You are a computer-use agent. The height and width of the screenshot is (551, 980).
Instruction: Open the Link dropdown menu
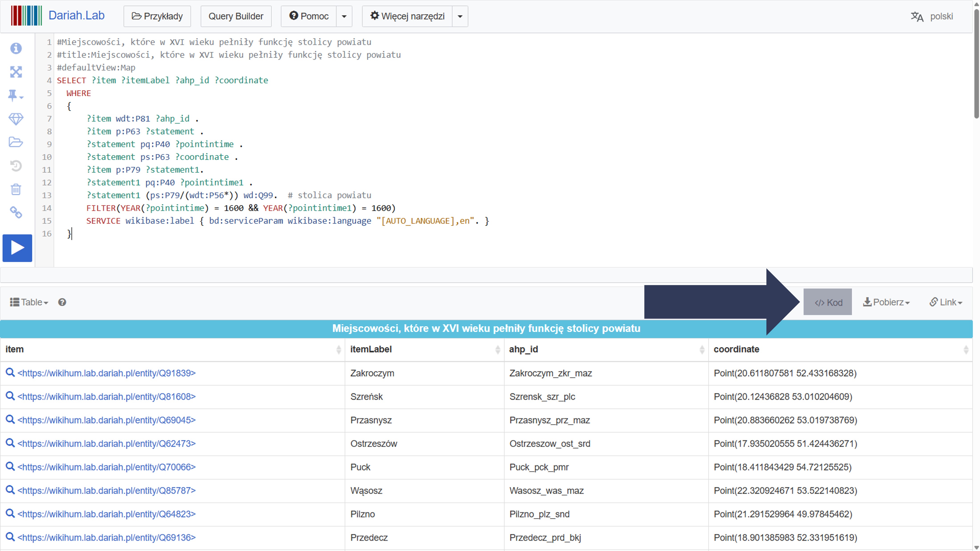[945, 302]
